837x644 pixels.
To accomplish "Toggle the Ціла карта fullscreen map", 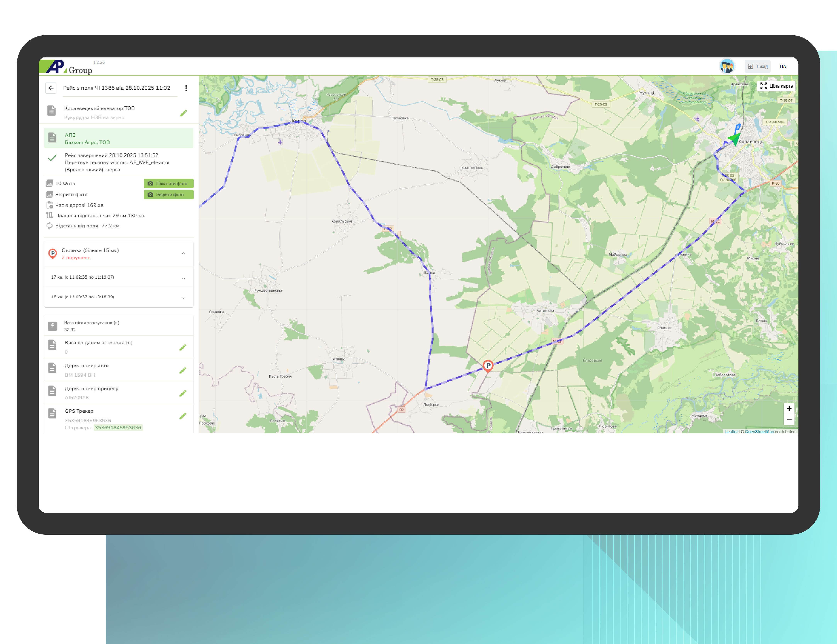I will tap(777, 86).
